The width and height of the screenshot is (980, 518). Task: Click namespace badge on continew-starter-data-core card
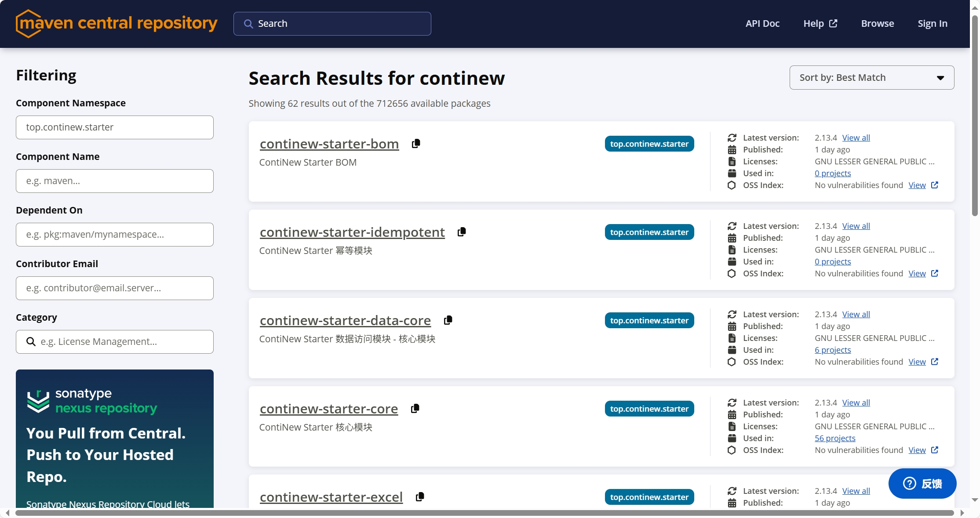click(x=649, y=320)
